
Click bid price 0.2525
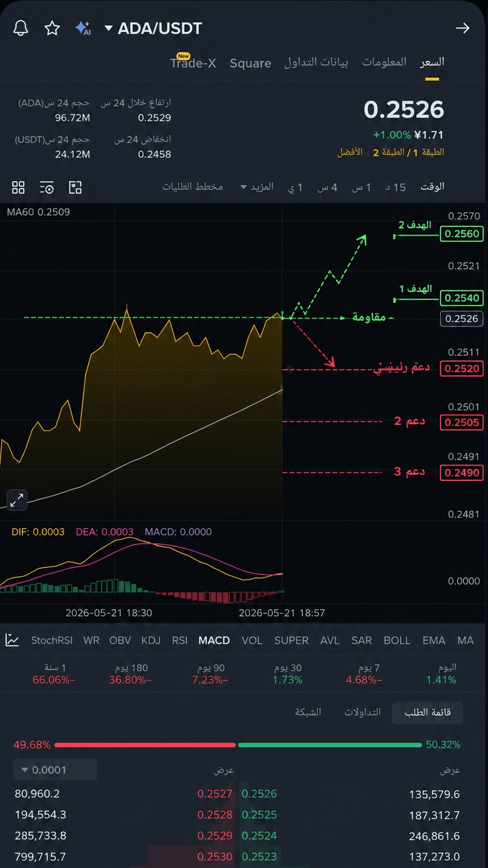[259, 815]
